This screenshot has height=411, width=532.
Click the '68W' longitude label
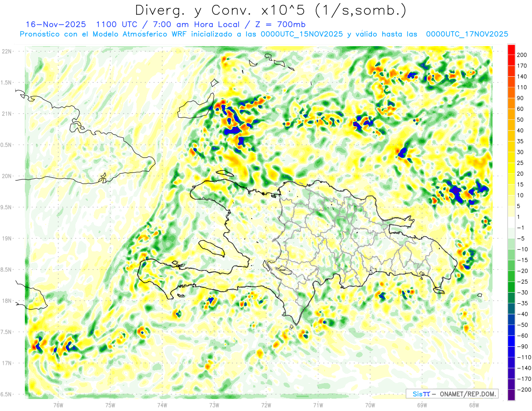pyautogui.click(x=474, y=405)
